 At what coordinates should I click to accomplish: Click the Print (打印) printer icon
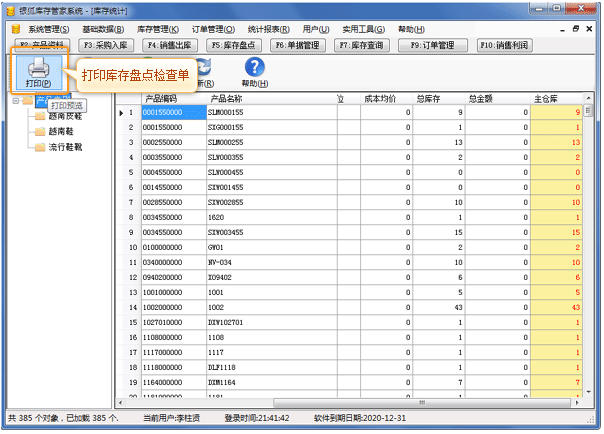(38, 70)
